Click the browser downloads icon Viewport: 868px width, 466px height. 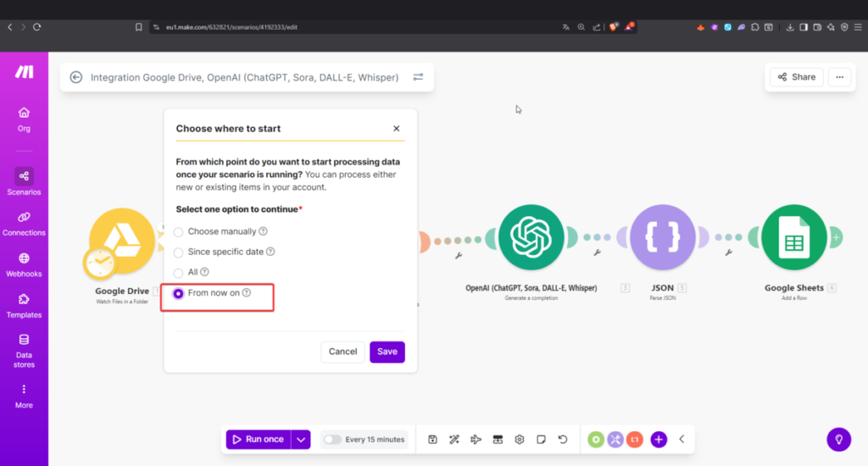pyautogui.click(x=790, y=27)
